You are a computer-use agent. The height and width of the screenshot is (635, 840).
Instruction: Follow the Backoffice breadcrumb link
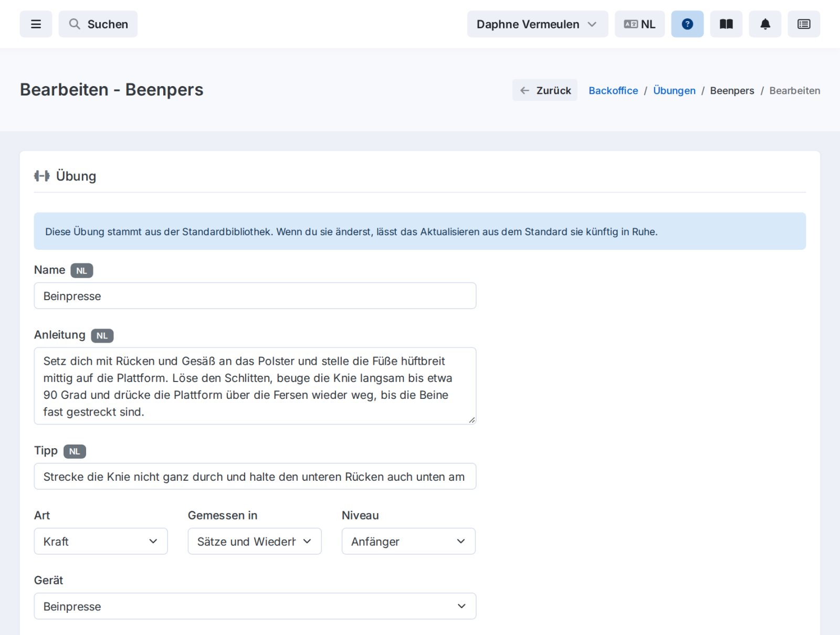coord(613,90)
